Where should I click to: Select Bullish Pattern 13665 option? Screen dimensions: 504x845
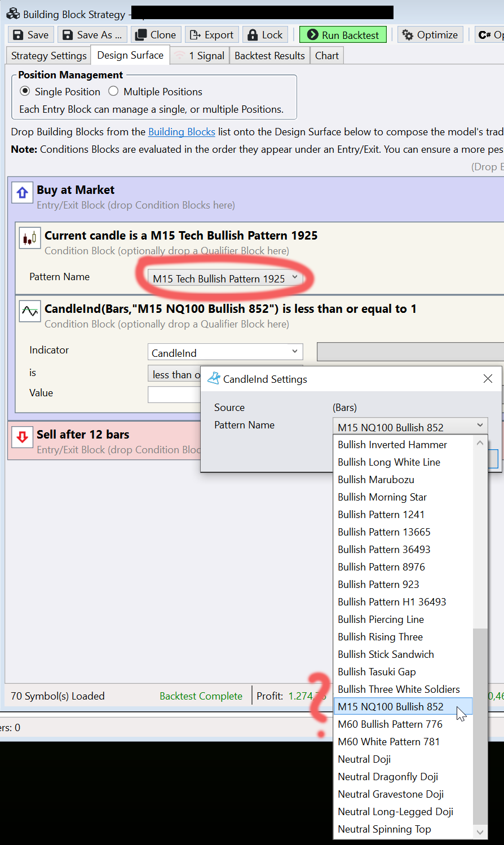pyautogui.click(x=403, y=532)
